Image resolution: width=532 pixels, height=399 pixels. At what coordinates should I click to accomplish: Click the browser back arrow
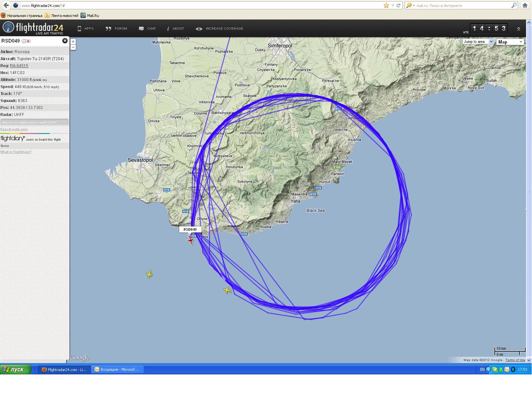[x=6, y=5]
